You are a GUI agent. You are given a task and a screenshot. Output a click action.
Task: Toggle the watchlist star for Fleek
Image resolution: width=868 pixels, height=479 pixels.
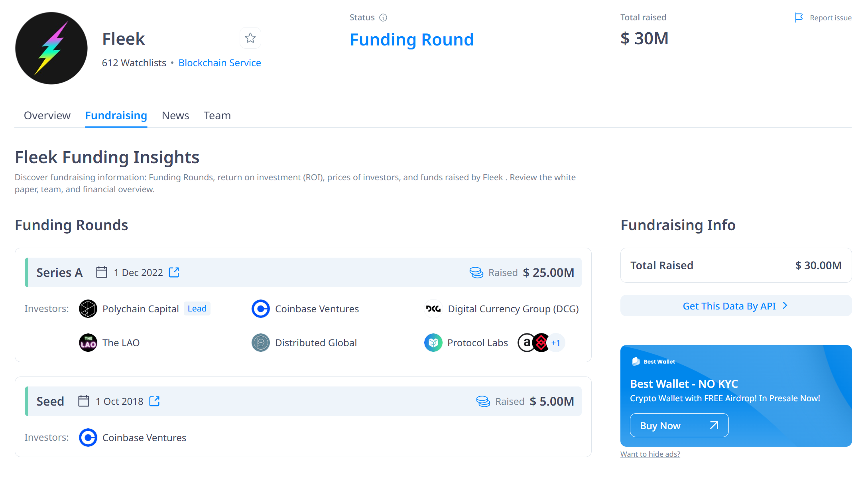click(x=250, y=38)
